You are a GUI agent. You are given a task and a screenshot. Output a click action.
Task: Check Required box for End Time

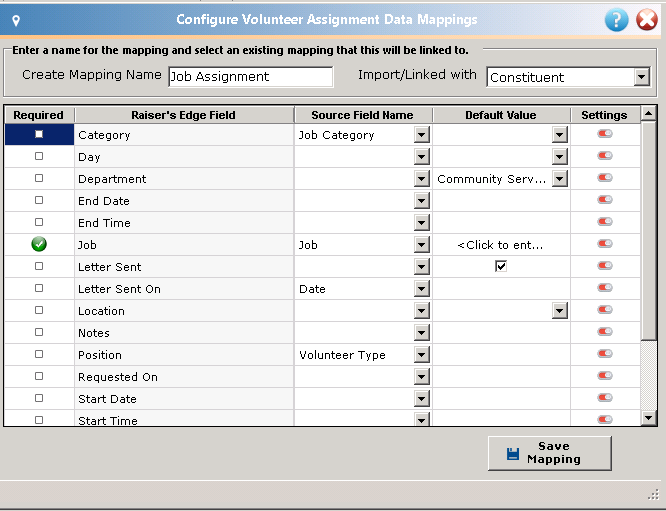coord(39,222)
